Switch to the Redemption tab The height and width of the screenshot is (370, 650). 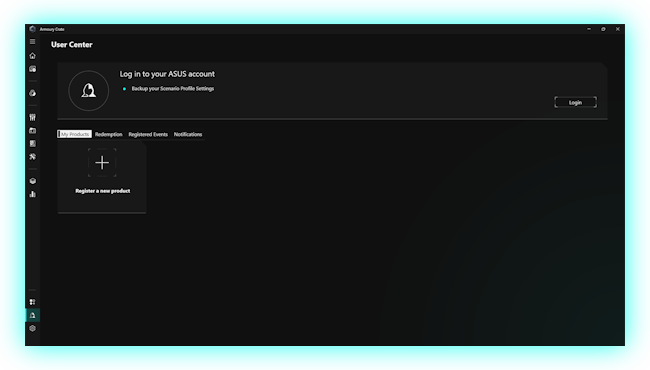[109, 134]
